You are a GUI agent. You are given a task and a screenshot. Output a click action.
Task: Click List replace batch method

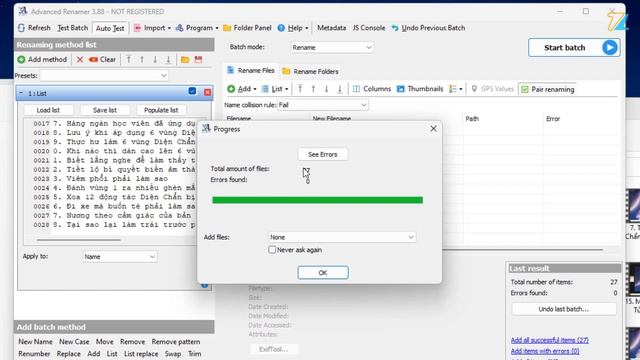point(141,353)
